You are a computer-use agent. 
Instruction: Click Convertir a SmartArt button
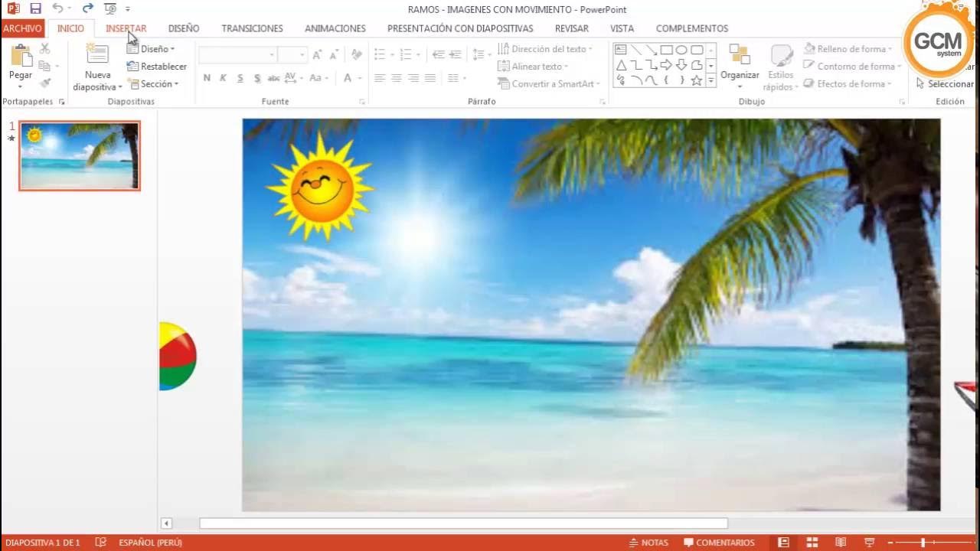[x=549, y=84]
